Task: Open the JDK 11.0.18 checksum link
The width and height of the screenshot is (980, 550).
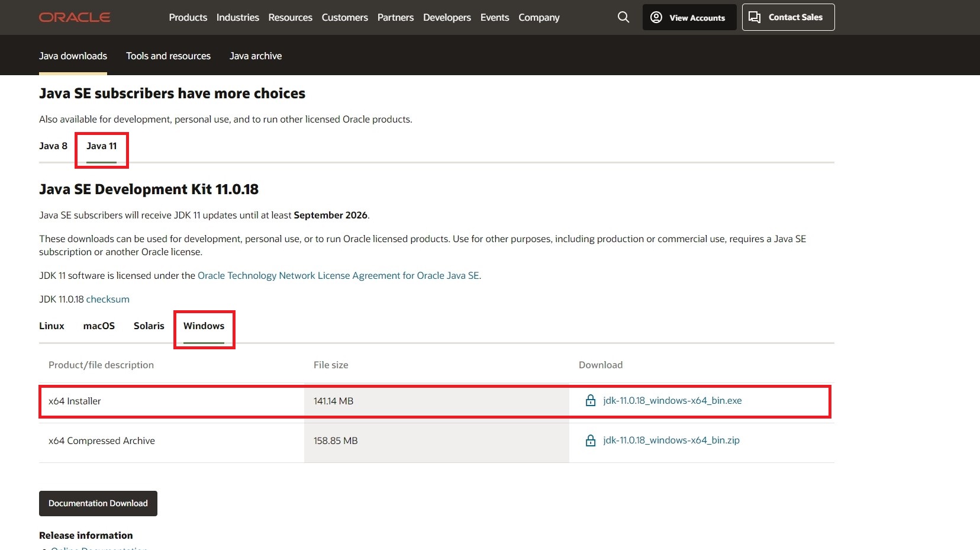Action: coord(108,299)
